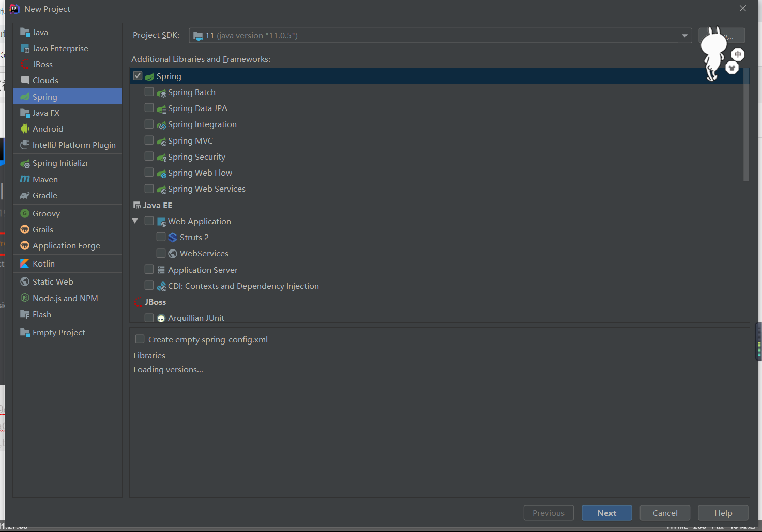This screenshot has width=762, height=532.
Task: Click the WebServices globe icon
Action: click(x=173, y=254)
